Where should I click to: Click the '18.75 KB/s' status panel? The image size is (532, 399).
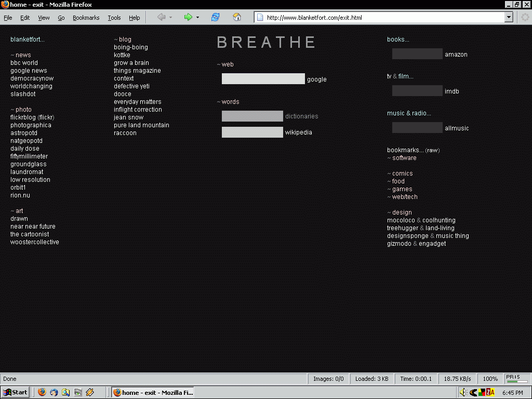(x=457, y=379)
